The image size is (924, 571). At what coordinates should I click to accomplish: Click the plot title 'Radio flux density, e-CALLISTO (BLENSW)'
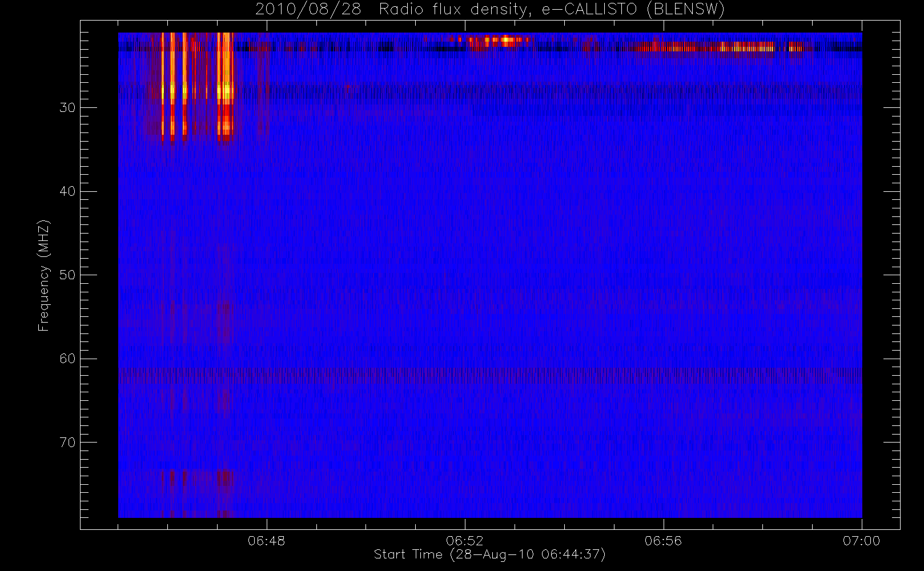(x=552, y=10)
